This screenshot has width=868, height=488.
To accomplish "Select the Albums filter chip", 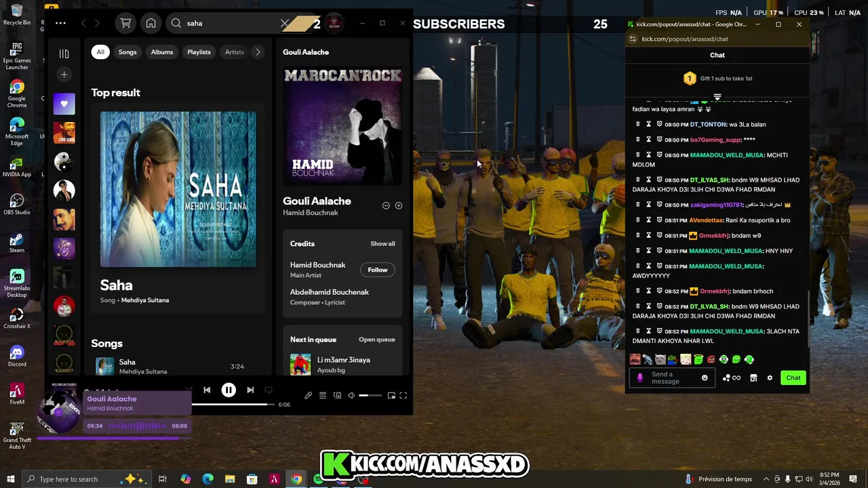I will (162, 52).
